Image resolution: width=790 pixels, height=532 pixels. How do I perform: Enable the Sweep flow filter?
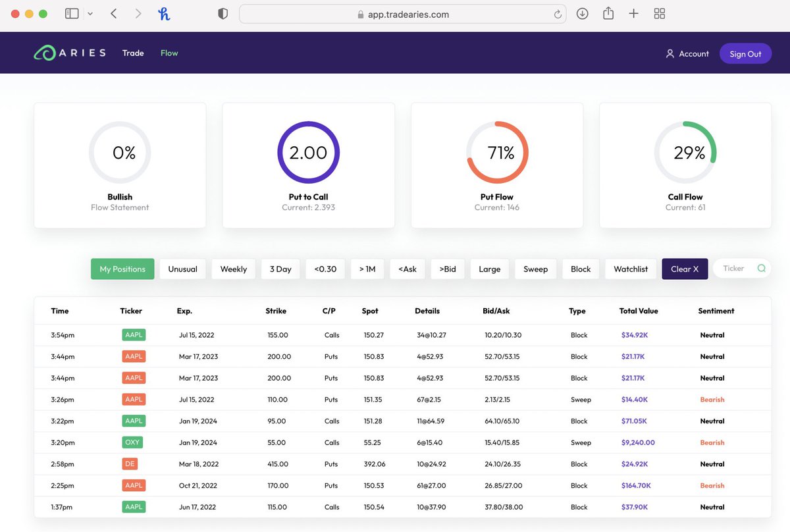(x=536, y=269)
